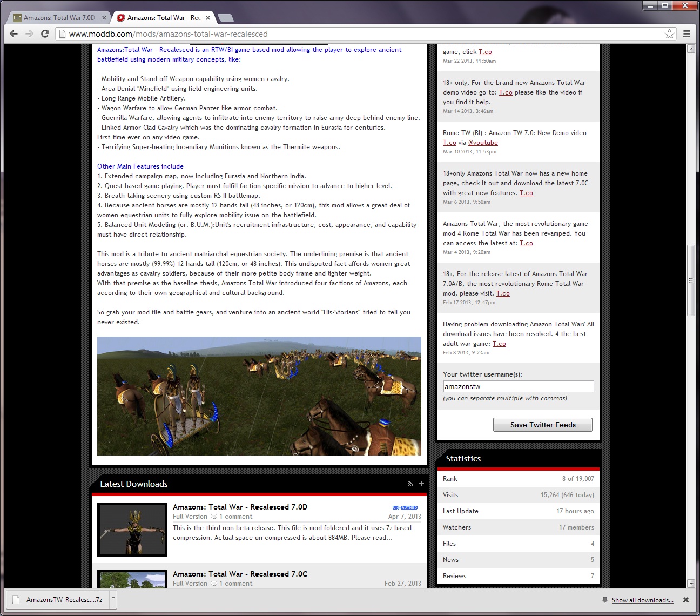Close the Amazons: Total War - Rec tab

coord(208,18)
